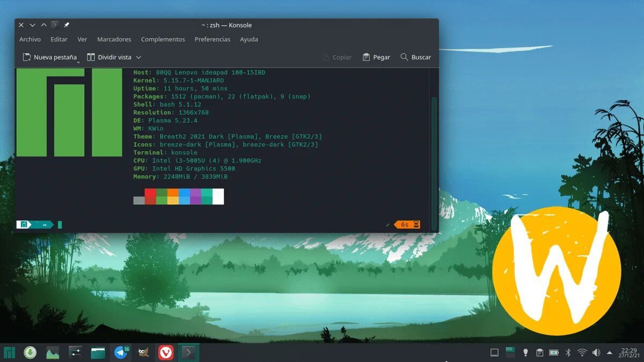Click the Memory 2248MiB line
Image resolution: width=644 pixels, height=362 pixels.
click(x=180, y=177)
